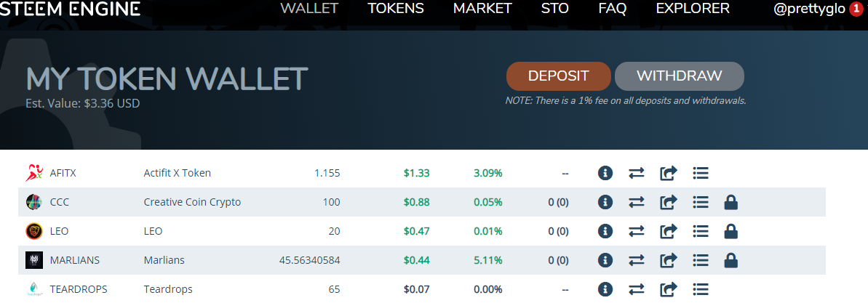Click the 3.09% change for AFITX
This screenshot has width=868, height=303.
pyautogui.click(x=488, y=173)
